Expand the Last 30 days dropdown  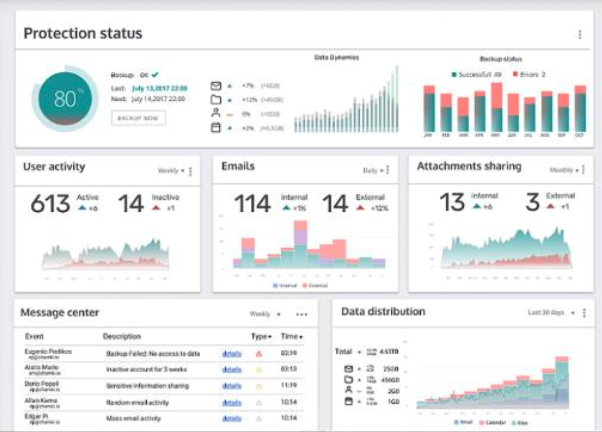(x=551, y=313)
